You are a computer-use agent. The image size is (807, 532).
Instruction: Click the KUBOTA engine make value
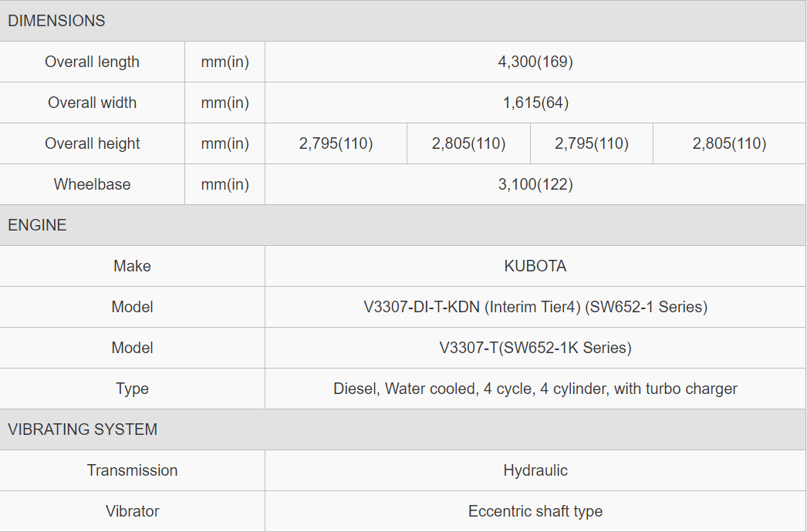point(535,266)
